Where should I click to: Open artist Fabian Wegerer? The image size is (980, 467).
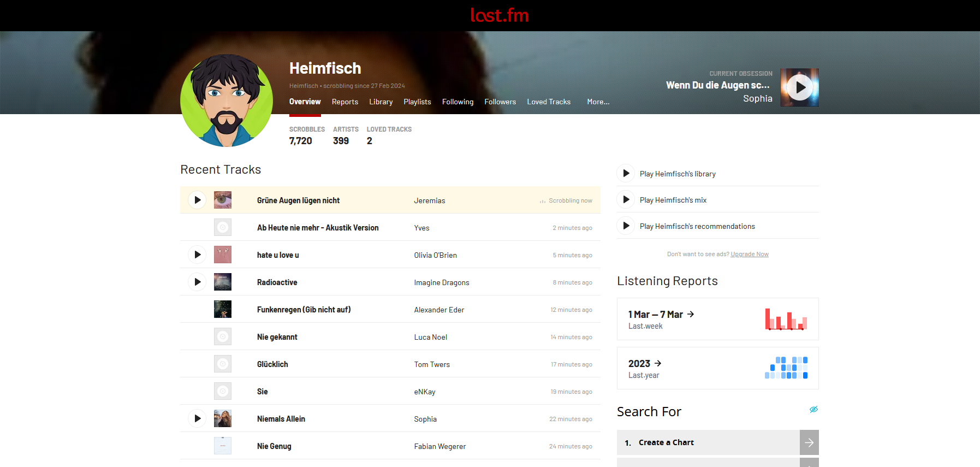pos(440,446)
